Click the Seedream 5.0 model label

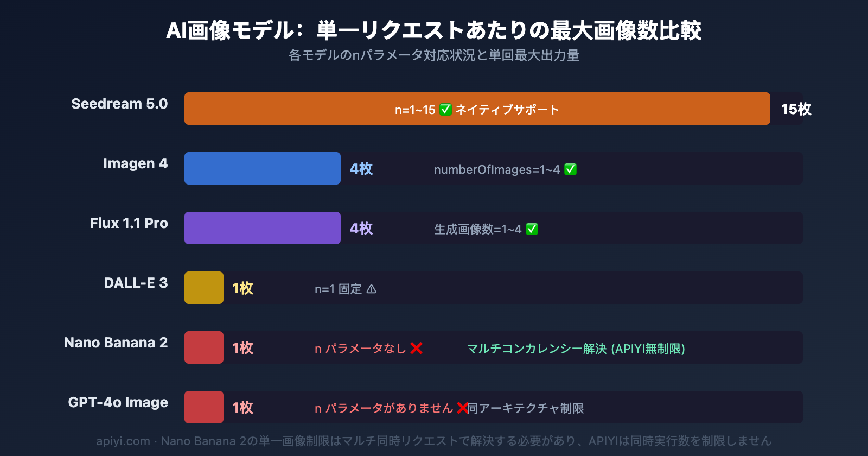(x=119, y=104)
